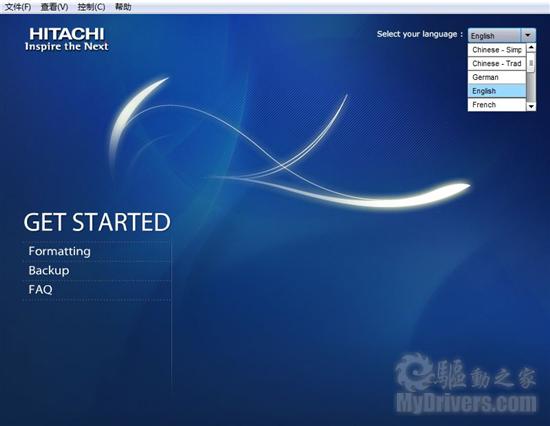Image resolution: width=550 pixels, height=426 pixels.
Task: Choose highlighted English in language list
Action: point(497,91)
